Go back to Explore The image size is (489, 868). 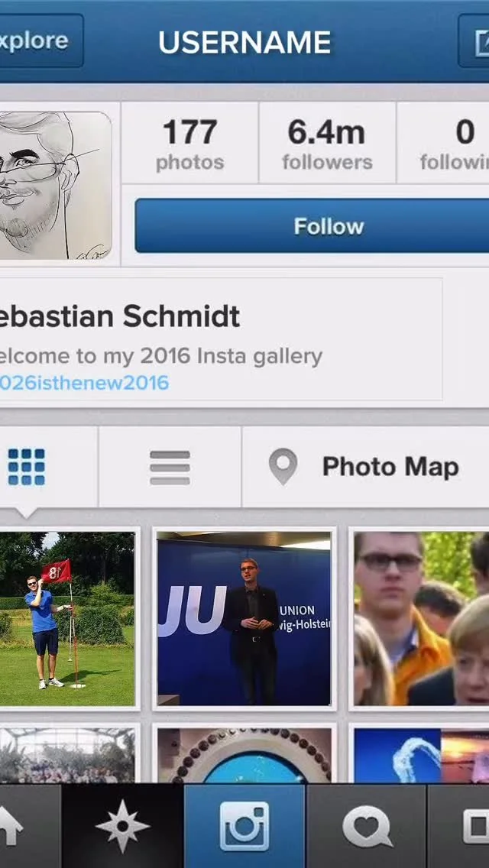pos(39,41)
